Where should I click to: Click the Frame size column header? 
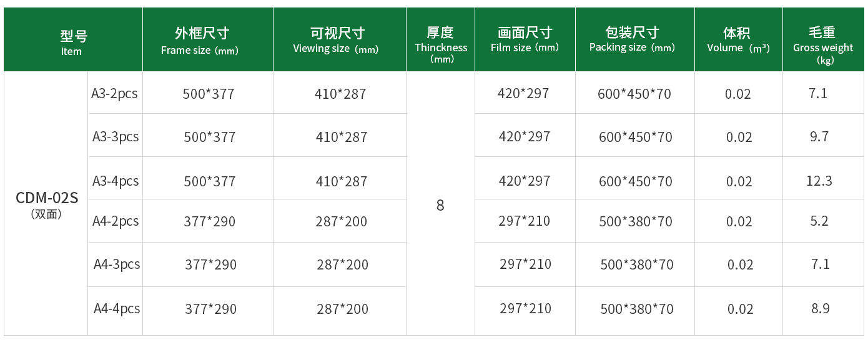[x=208, y=39]
